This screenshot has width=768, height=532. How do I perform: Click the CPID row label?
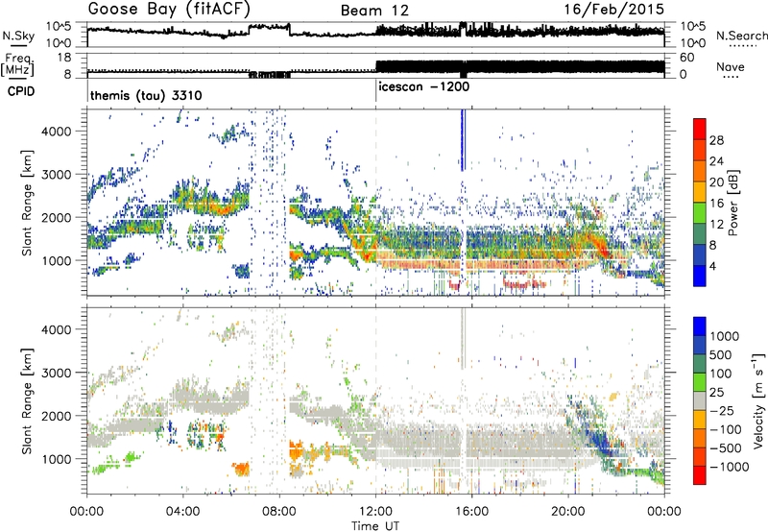21,91
